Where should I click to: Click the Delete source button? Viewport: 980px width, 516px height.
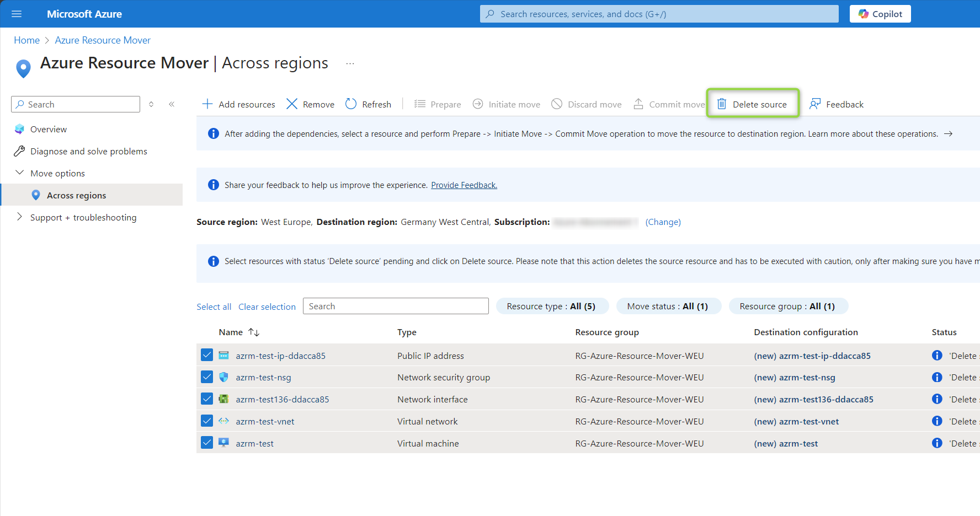point(753,104)
